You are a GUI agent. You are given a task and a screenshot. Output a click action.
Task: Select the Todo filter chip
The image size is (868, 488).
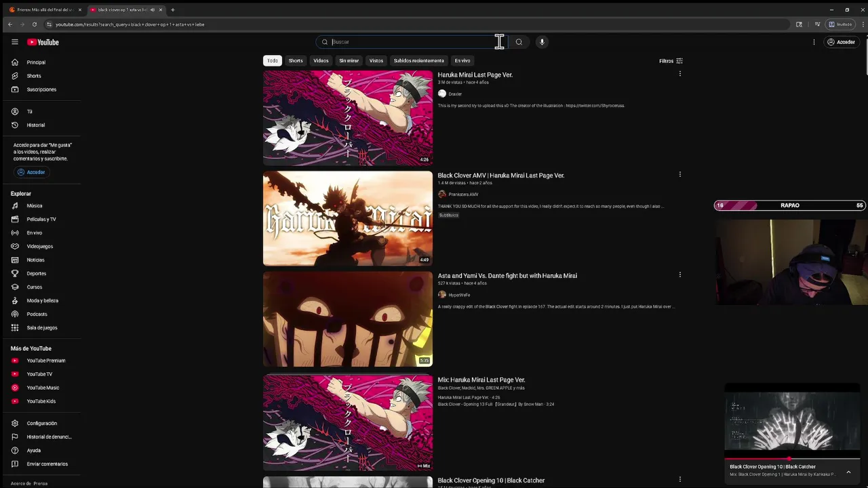click(273, 60)
